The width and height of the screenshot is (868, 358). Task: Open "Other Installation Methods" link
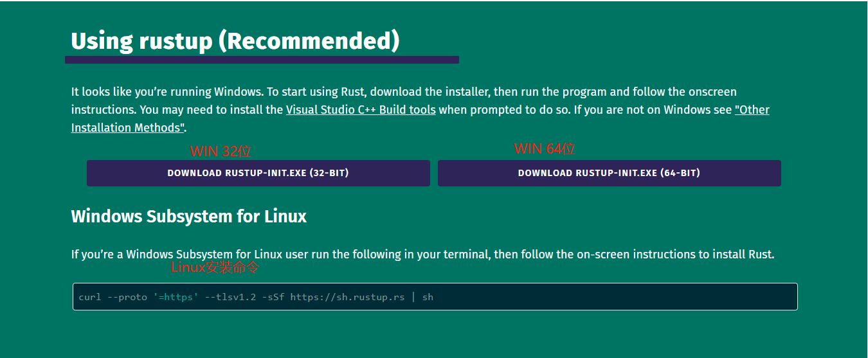pos(420,119)
